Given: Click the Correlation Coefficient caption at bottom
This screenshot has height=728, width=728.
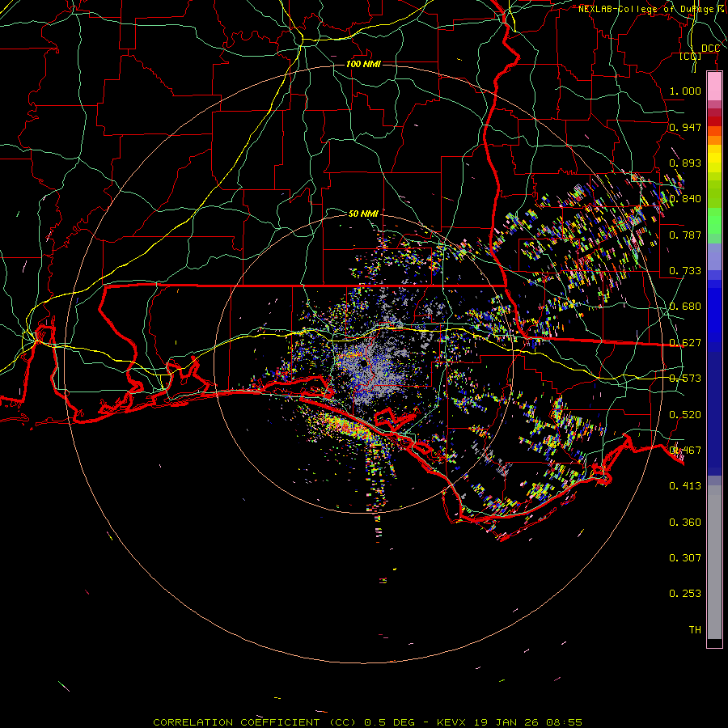Looking at the screenshot, I should [x=368, y=722].
